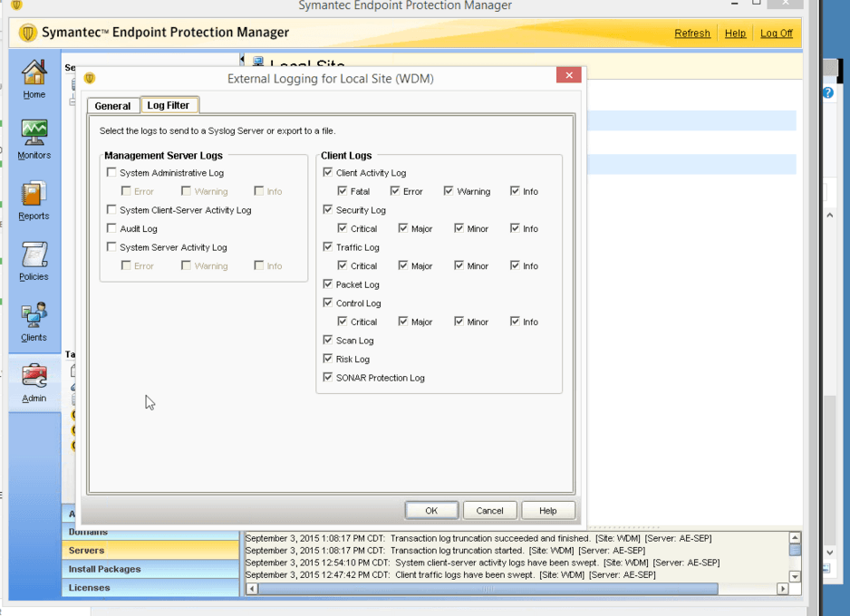Uncheck Minor under Security Log
This screenshot has height=616, width=850.
click(x=459, y=228)
